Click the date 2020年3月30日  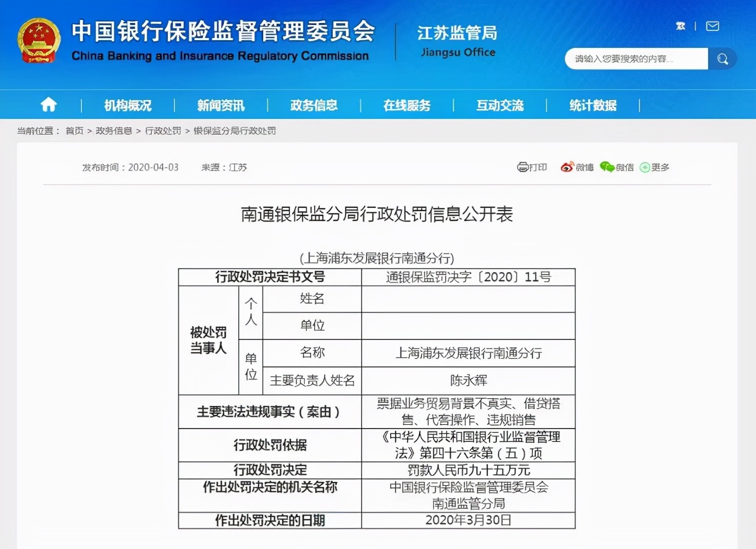(x=468, y=520)
